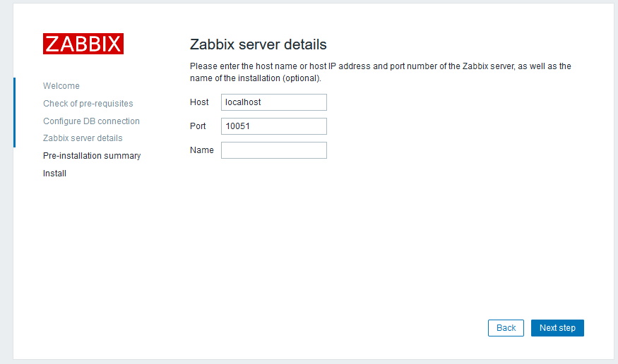Click into the Port field showing 10051

click(273, 126)
